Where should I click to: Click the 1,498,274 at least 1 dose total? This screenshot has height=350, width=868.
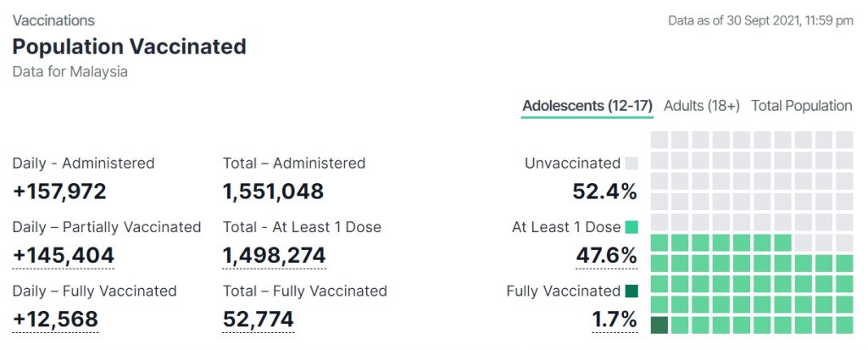coord(274,255)
